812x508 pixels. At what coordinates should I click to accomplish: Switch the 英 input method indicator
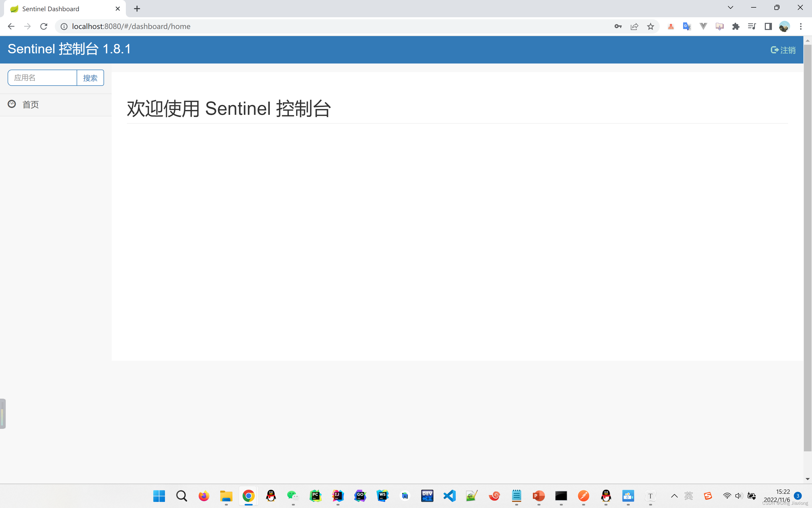[x=688, y=496]
